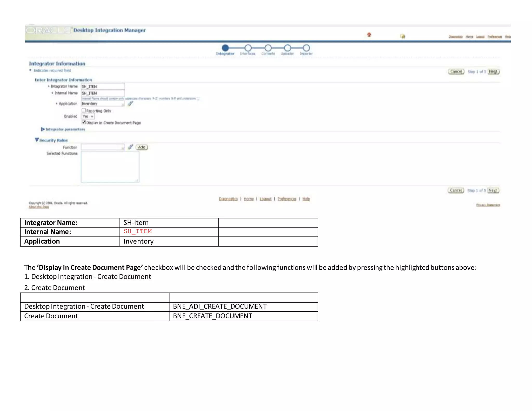Open the Application search flashlight icon
Image resolution: width=532 pixels, height=411 pixels.
[130, 103]
